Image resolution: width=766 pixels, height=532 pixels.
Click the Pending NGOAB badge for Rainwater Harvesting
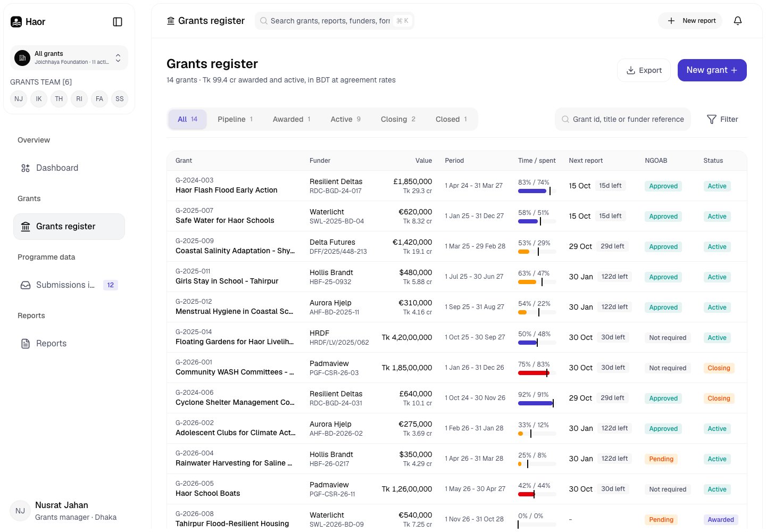pyautogui.click(x=661, y=459)
